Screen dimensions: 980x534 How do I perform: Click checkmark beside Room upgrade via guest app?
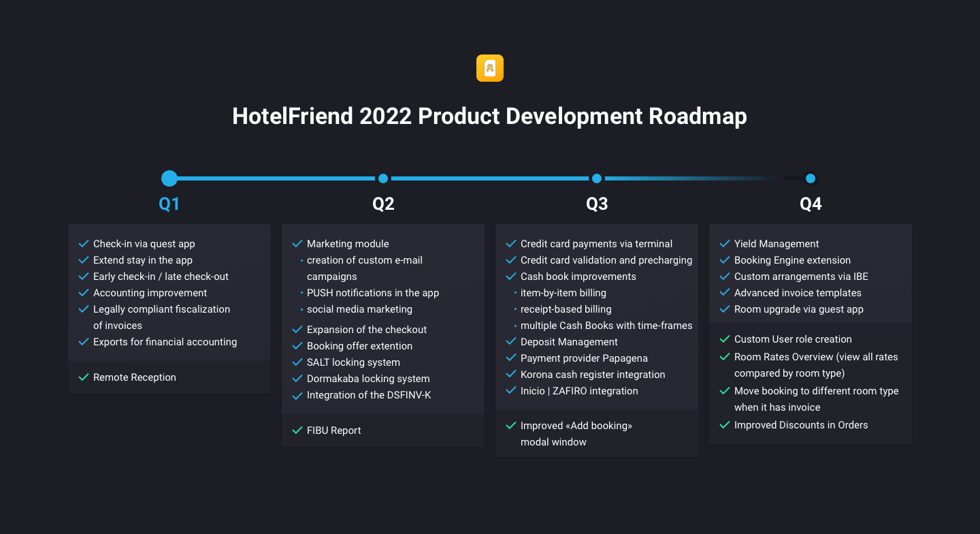coord(725,309)
